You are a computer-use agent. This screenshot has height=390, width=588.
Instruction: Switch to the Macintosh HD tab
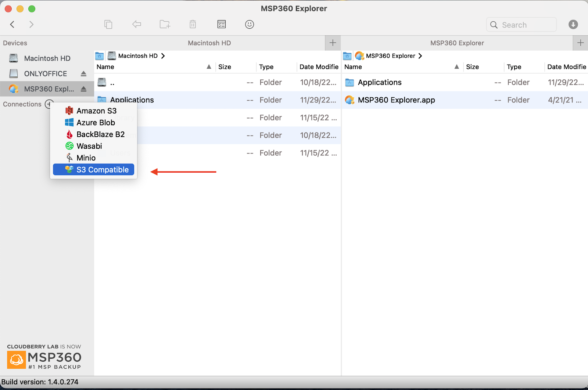click(209, 43)
